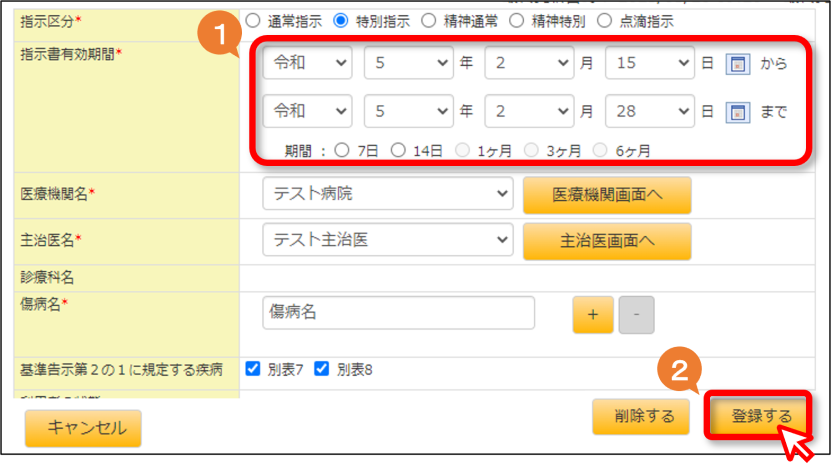
Task: Uncheck the 別表7 checkbox
Action: pos(253,369)
